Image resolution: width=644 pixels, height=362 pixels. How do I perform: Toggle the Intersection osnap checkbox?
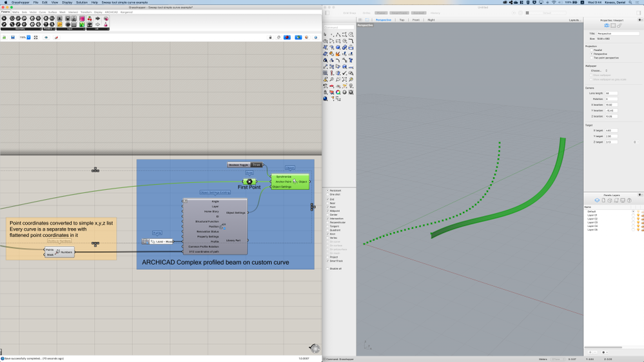coord(327,219)
